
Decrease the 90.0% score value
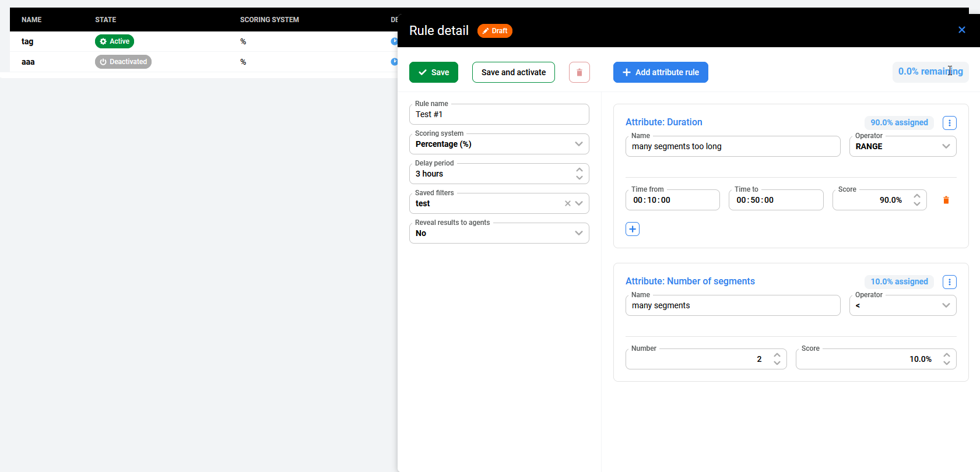[917, 204]
